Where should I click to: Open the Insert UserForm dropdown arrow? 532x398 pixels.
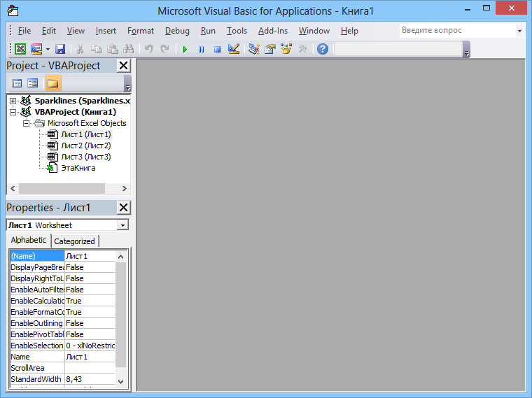(x=48, y=49)
